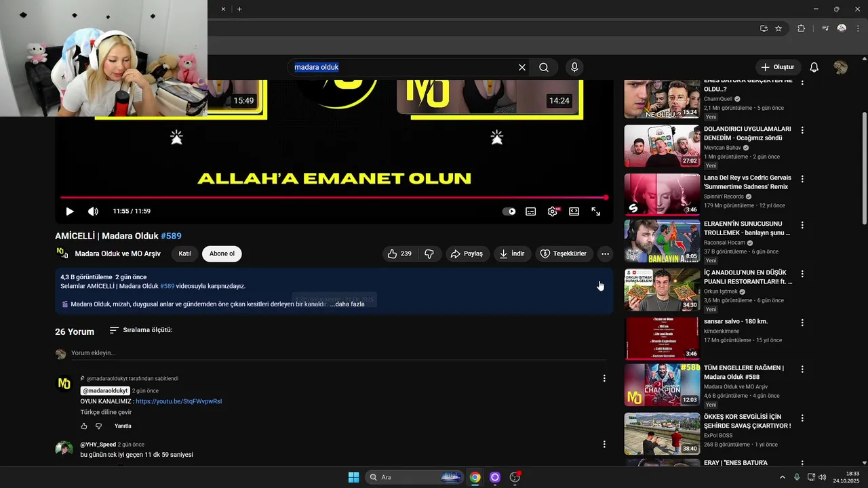Open the account avatar menu

(841, 67)
